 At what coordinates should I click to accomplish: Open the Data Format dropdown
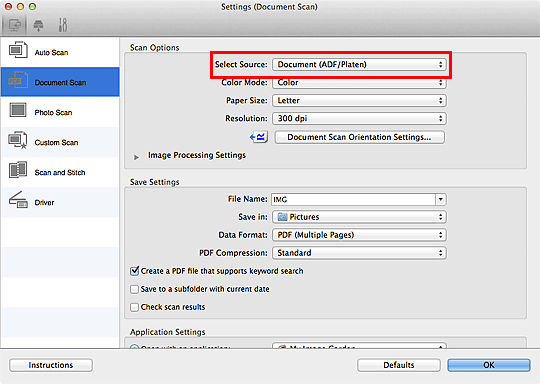tap(359, 235)
